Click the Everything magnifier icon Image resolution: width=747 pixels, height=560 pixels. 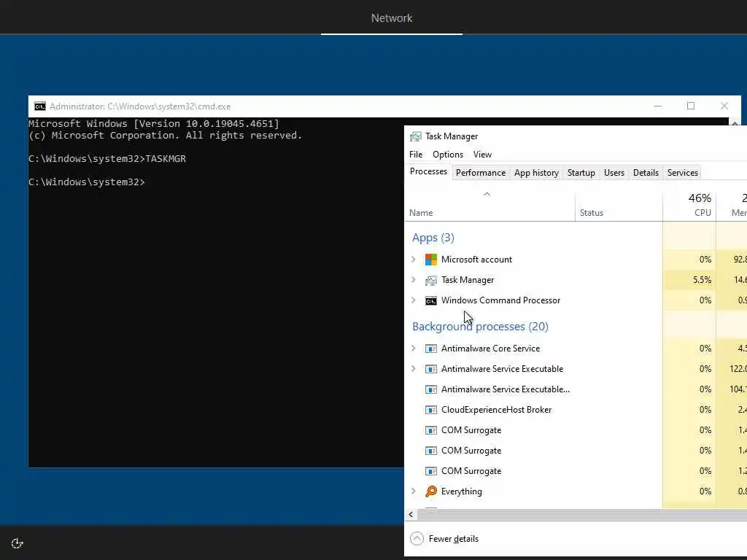[x=430, y=491]
